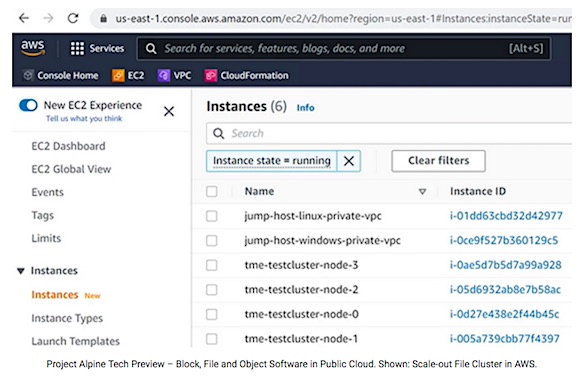This screenshot has height=377, width=580.
Task: Sort by the Name column arrow
Action: tap(422, 192)
